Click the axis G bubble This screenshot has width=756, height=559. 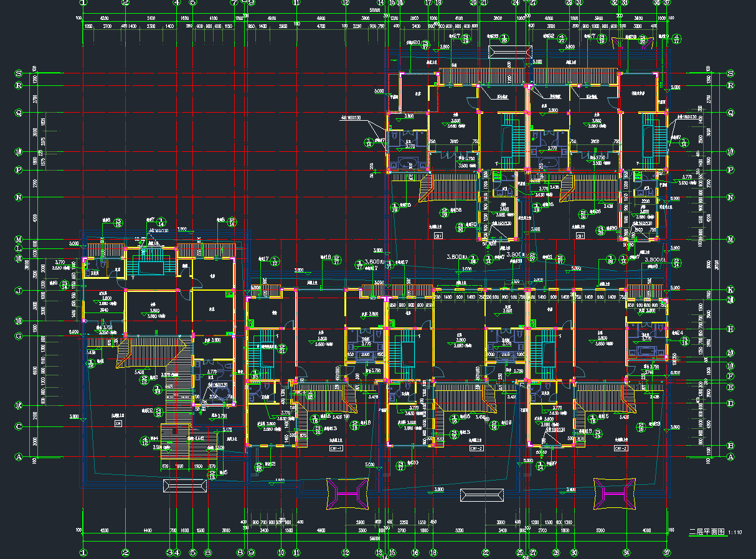pos(18,336)
